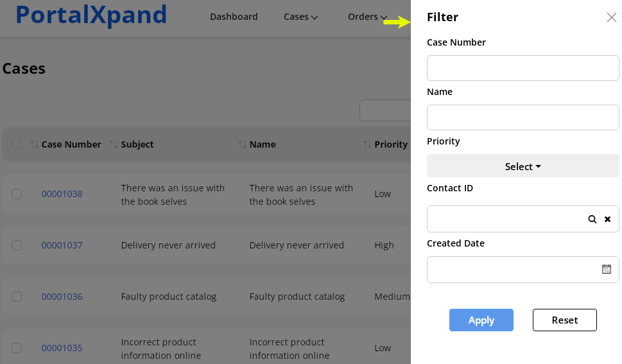Open case link 00001037
Screen dimensions: 622x364
(62, 245)
